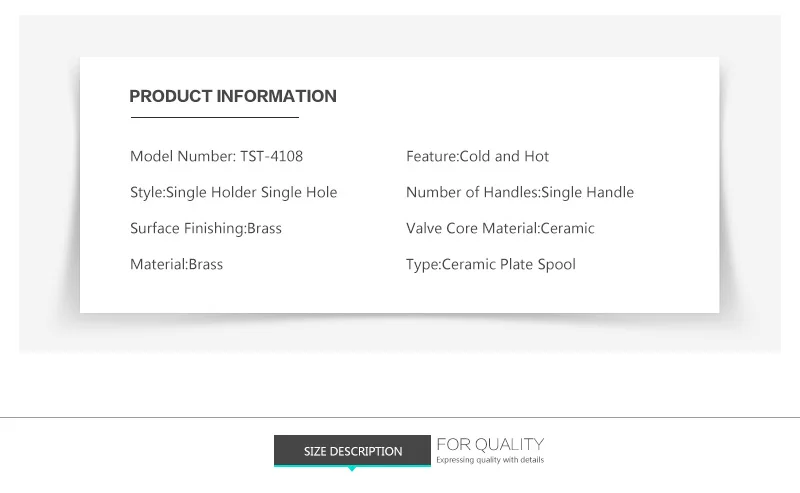The height and width of the screenshot is (493, 800).
Task: Click the Feature Cold and Hot line
Action: [x=478, y=156]
